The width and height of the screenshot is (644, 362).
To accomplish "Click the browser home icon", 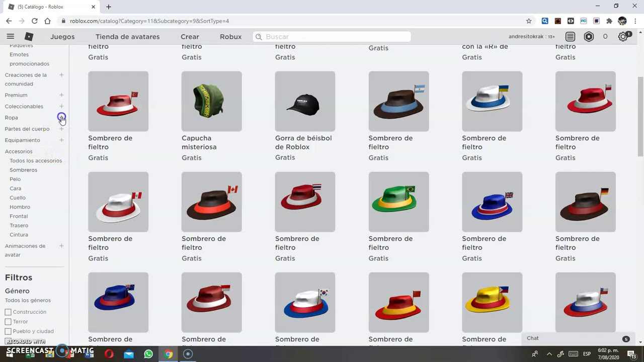I will point(47,21).
